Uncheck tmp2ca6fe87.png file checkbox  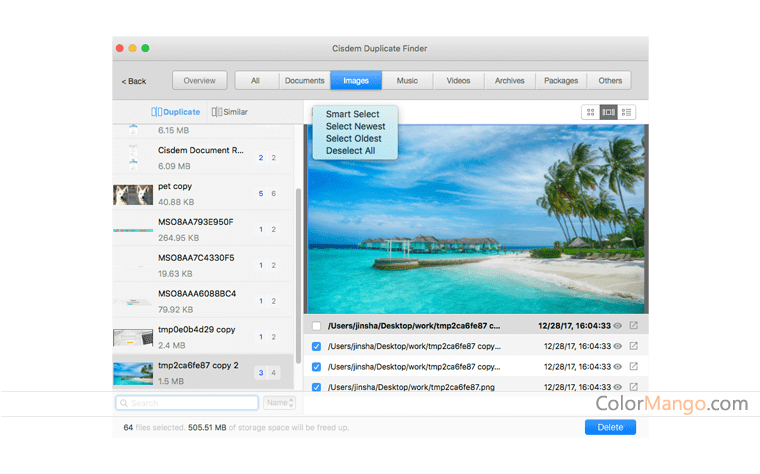point(317,386)
